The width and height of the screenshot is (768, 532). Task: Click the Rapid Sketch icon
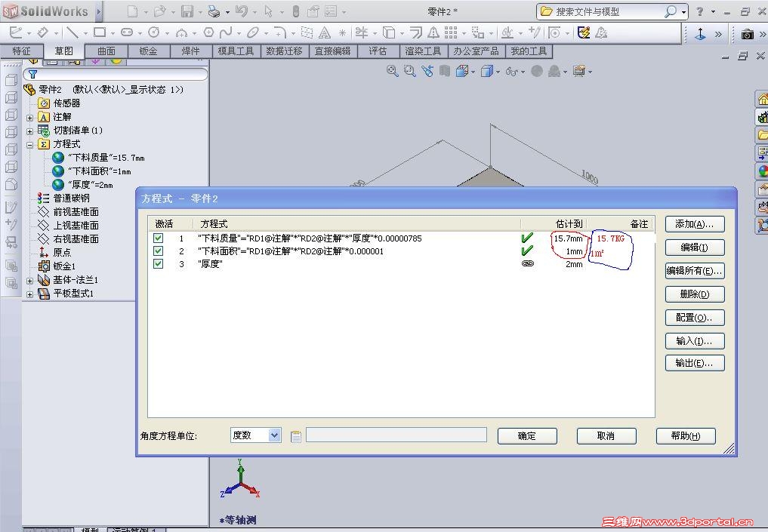coord(584,32)
